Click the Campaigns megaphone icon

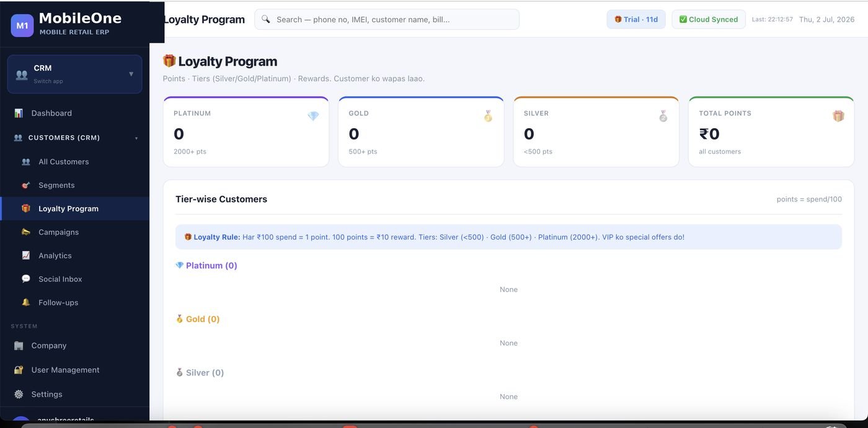26,232
